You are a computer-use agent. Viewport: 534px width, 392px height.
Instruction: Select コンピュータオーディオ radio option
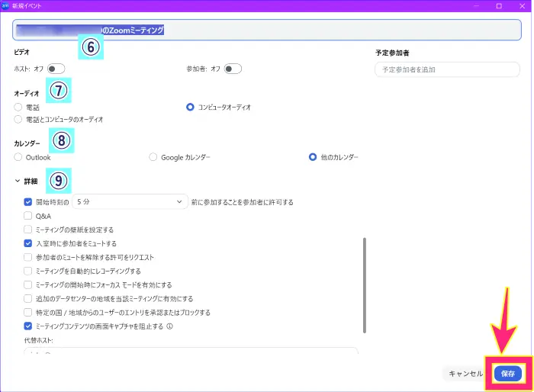190,108
